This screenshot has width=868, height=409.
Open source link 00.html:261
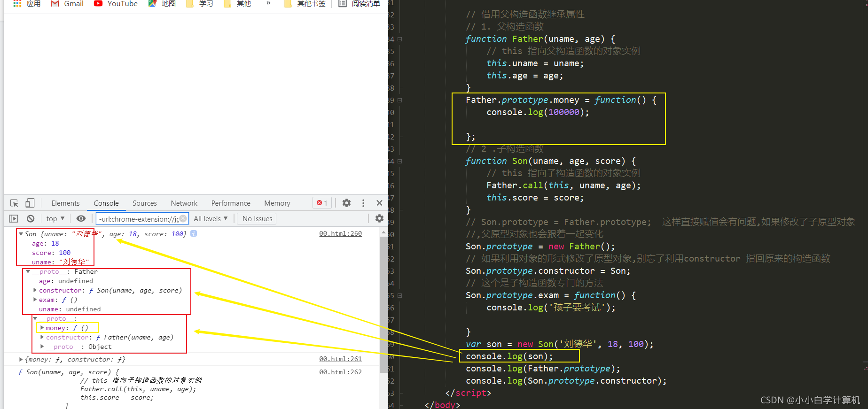[x=340, y=359]
